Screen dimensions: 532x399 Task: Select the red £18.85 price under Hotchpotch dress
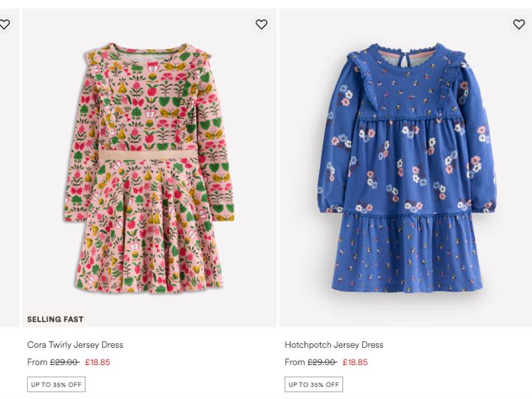click(x=355, y=362)
